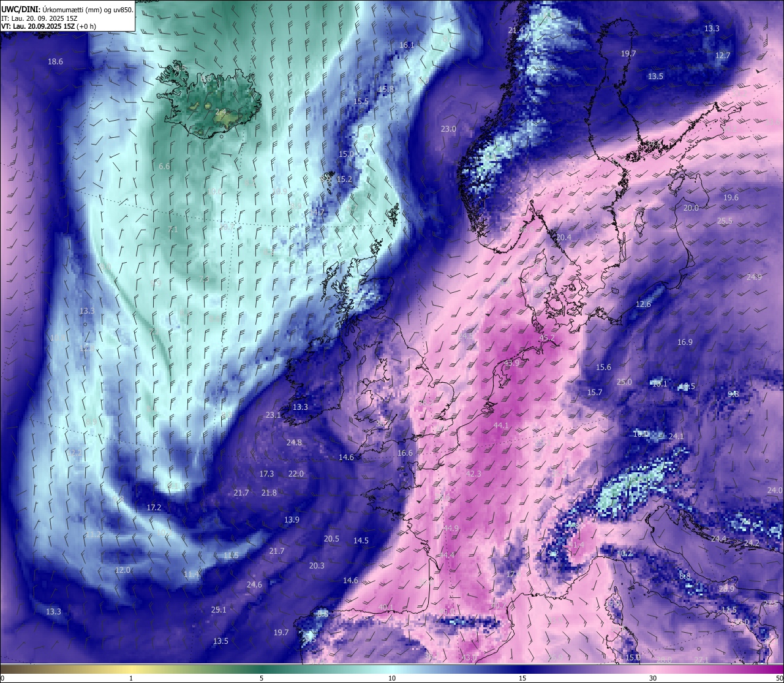This screenshot has width=784, height=683.
Task: Click the 25.5 value in the east
Action: click(x=725, y=221)
